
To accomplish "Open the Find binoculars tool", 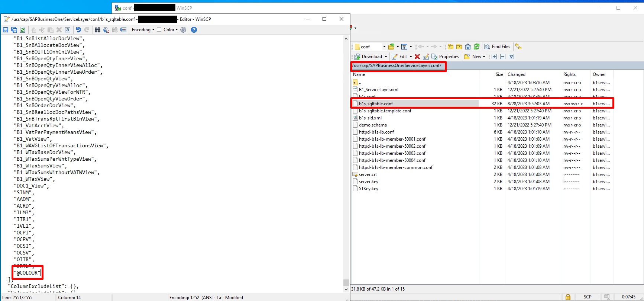I will [98, 30].
